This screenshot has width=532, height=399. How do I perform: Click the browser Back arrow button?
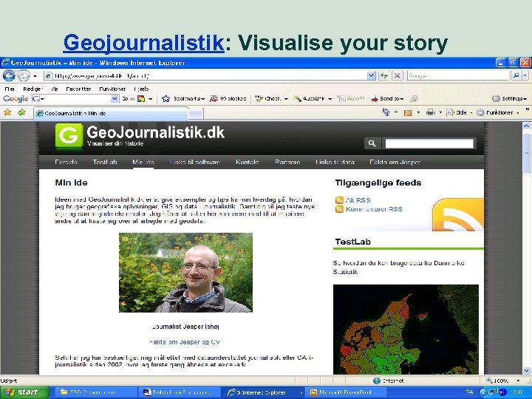[9, 75]
